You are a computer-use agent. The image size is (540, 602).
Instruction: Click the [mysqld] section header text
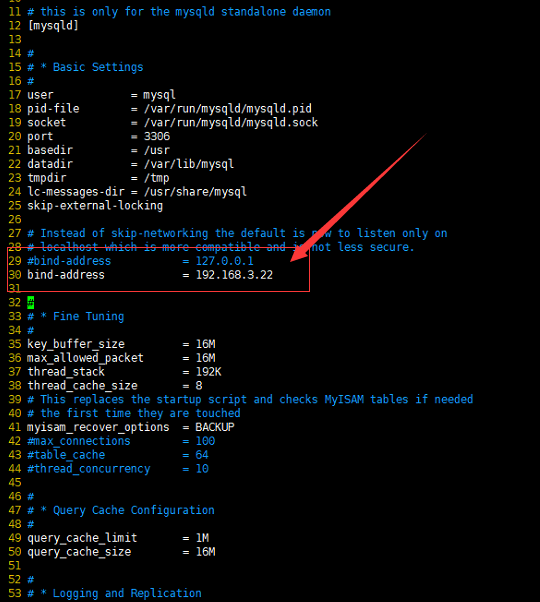point(53,26)
